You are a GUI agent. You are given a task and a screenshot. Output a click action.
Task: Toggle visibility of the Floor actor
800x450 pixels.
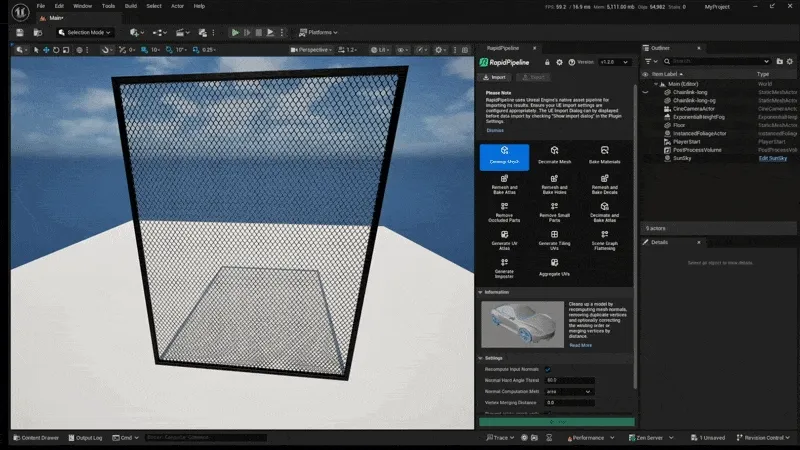click(x=647, y=125)
